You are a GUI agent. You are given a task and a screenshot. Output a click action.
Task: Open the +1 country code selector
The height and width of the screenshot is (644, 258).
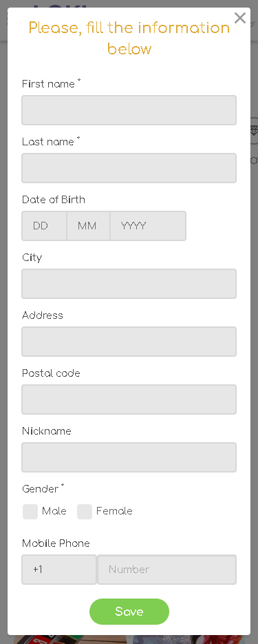[59, 570]
